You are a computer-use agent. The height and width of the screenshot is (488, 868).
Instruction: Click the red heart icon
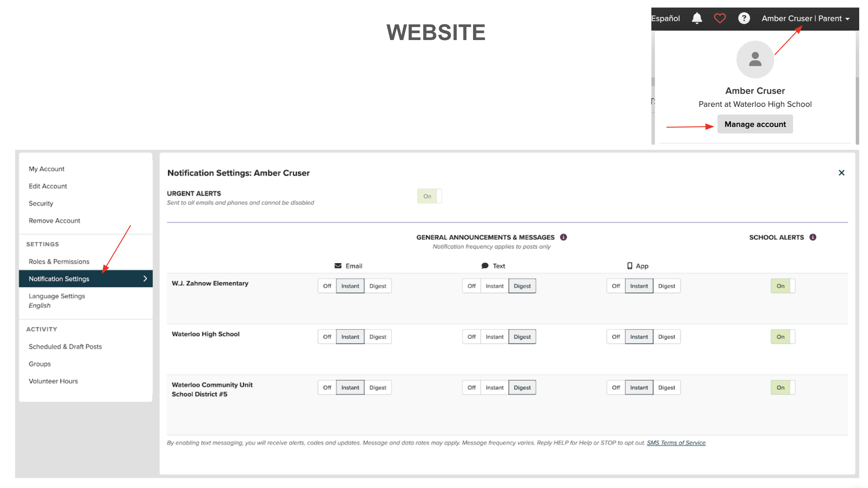tap(719, 18)
